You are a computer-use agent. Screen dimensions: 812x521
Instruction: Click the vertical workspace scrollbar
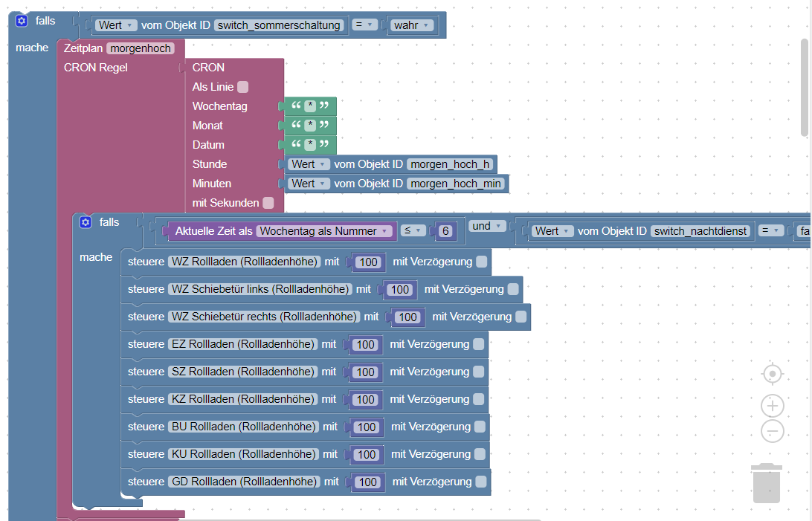pyautogui.click(x=805, y=88)
